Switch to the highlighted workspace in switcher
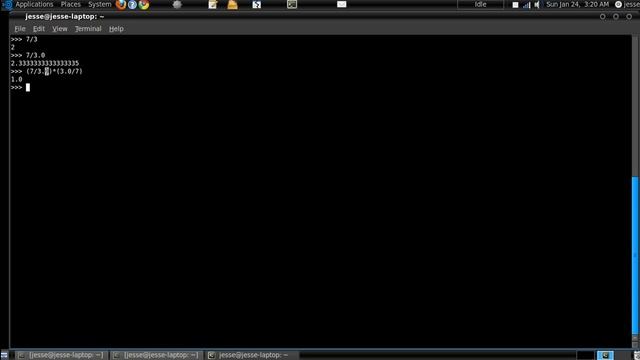Image resolution: width=640 pixels, height=360 pixels. pos(605,355)
